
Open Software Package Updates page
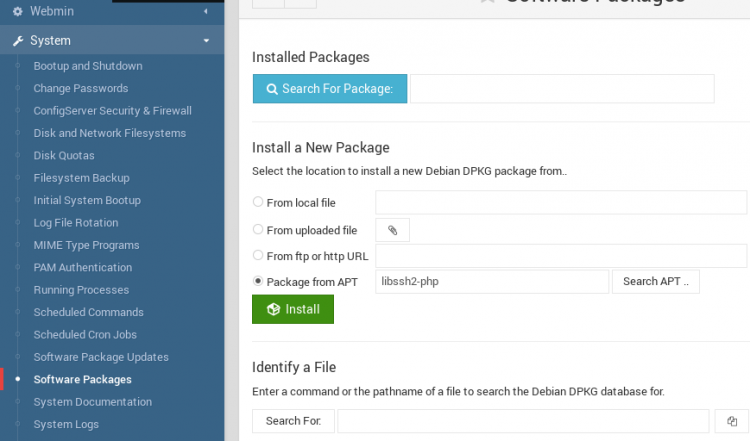click(100, 357)
